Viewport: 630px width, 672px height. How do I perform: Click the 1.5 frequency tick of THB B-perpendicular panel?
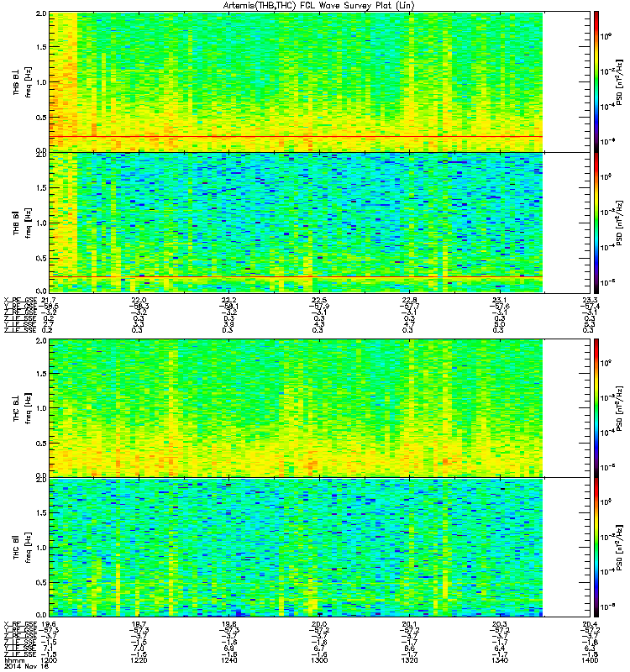[41, 47]
